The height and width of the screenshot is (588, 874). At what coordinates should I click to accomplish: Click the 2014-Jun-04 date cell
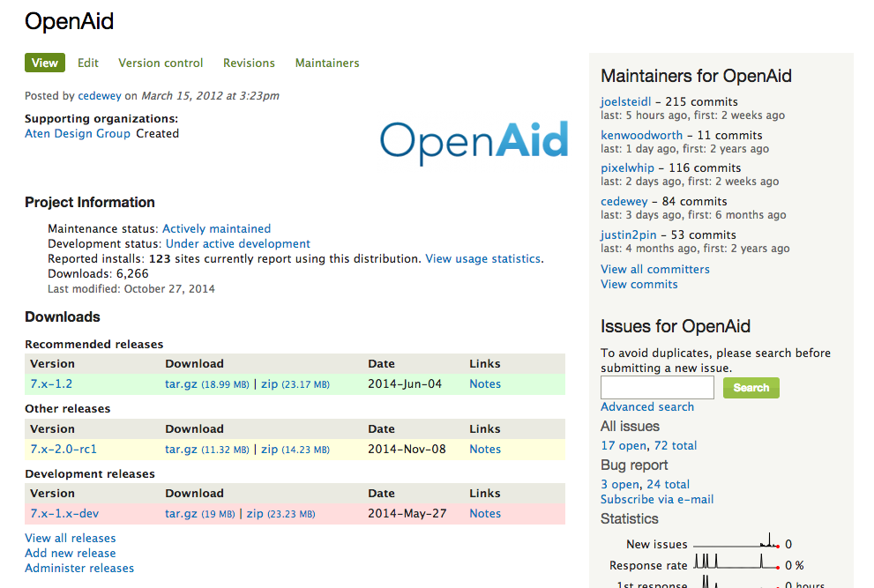[x=405, y=384]
